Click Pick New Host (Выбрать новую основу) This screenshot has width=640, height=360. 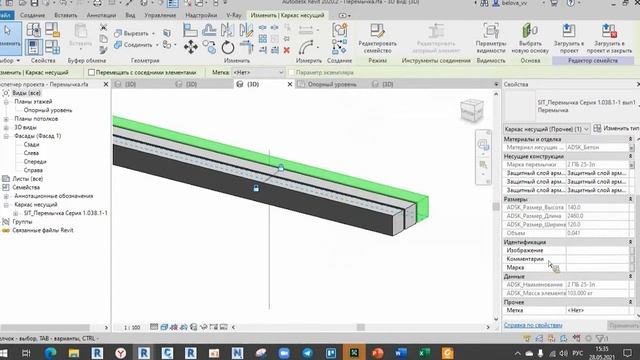(530, 38)
